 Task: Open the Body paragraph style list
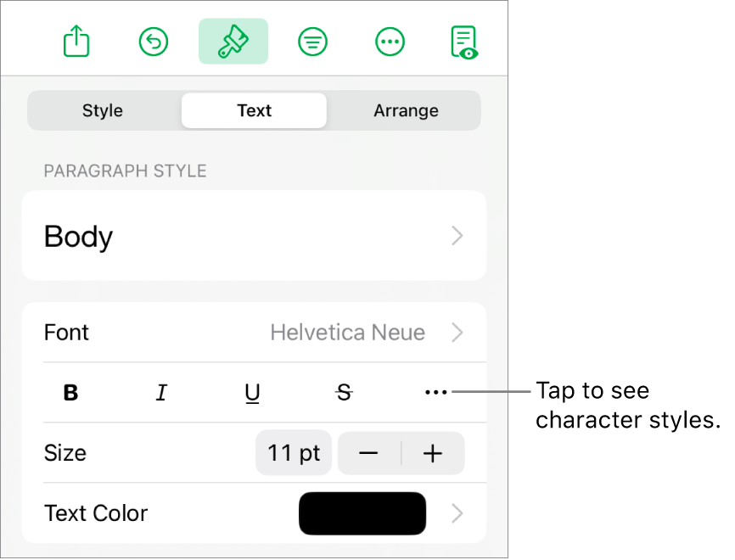tap(254, 236)
